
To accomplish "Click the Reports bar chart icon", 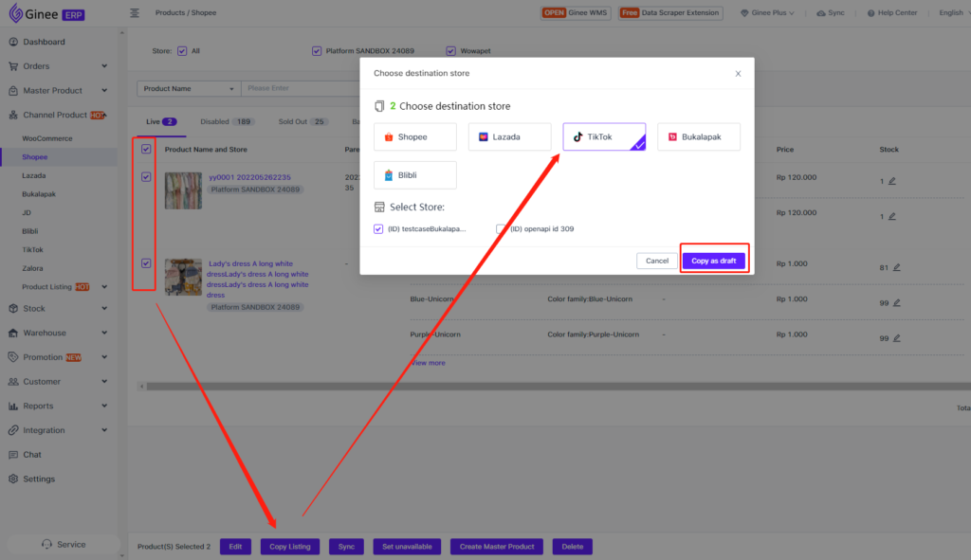I will 13,406.
